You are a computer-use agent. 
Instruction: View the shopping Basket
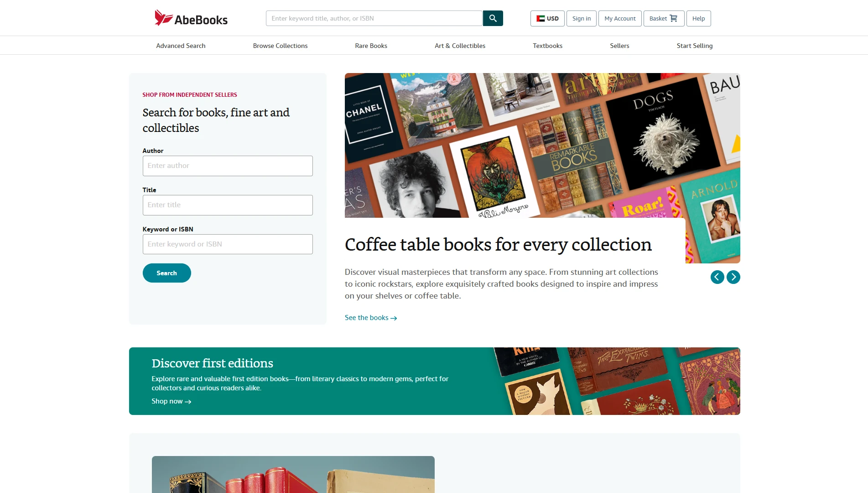coord(664,18)
